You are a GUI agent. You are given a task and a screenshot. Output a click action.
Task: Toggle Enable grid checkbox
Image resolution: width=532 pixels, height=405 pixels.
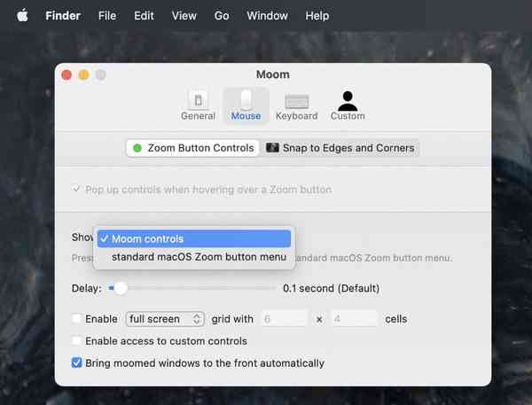tap(76, 319)
